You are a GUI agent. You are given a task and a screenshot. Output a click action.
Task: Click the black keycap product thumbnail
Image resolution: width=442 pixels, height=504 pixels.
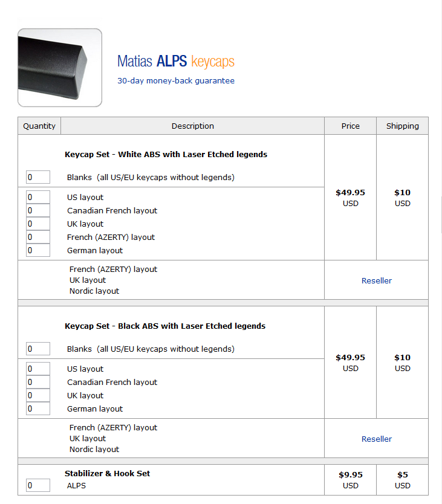[60, 68]
